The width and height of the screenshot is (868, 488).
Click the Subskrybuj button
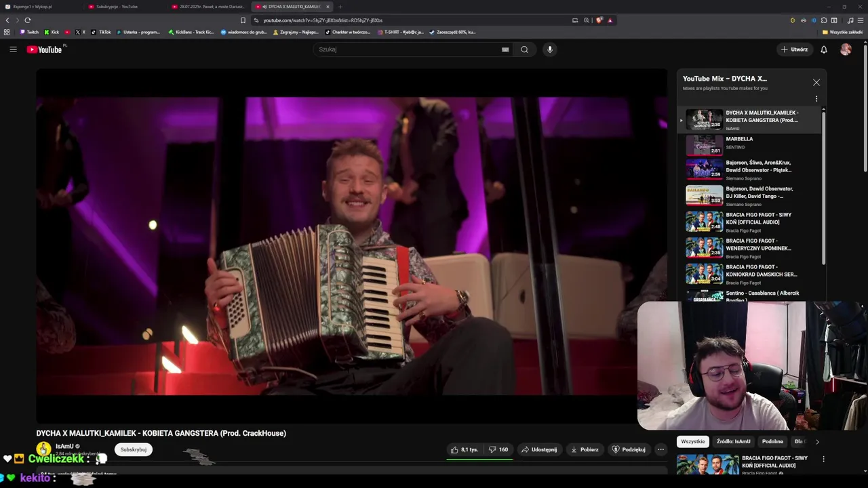click(134, 449)
